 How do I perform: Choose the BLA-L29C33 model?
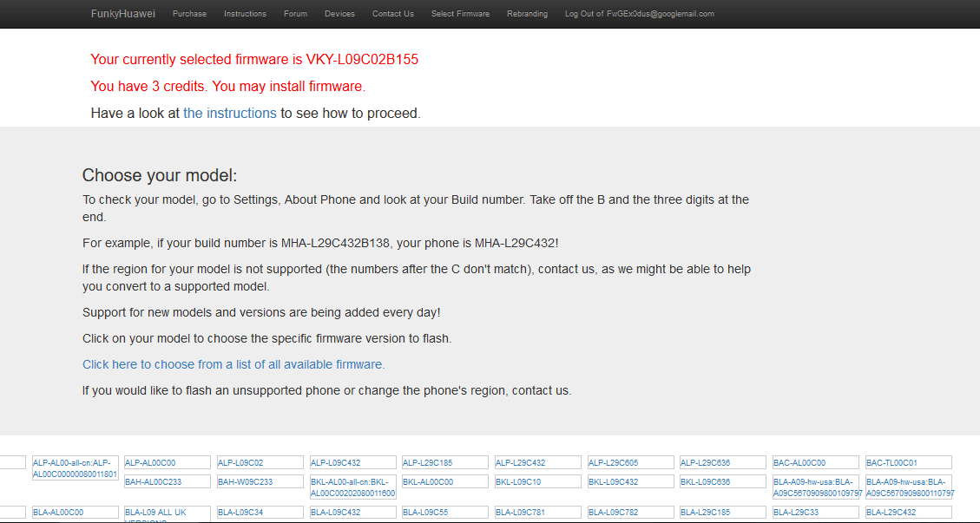[x=816, y=513]
